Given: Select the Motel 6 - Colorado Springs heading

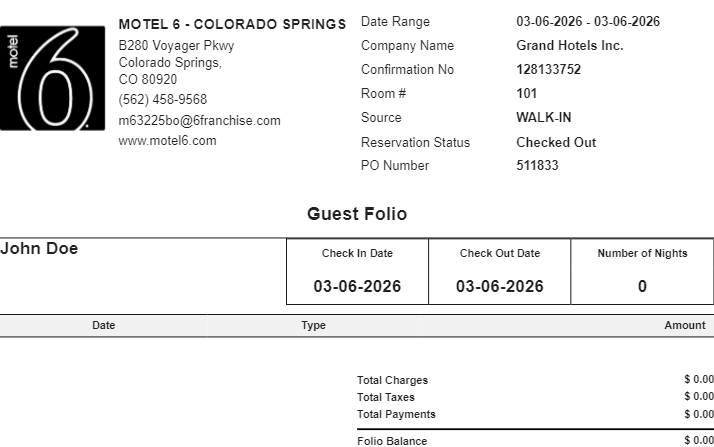Looking at the screenshot, I should coord(232,24).
